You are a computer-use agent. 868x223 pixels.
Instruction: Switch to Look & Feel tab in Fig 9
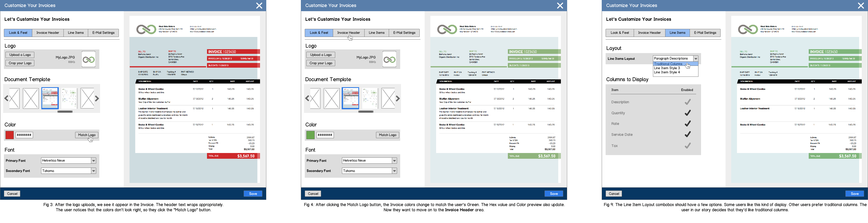[620, 33]
